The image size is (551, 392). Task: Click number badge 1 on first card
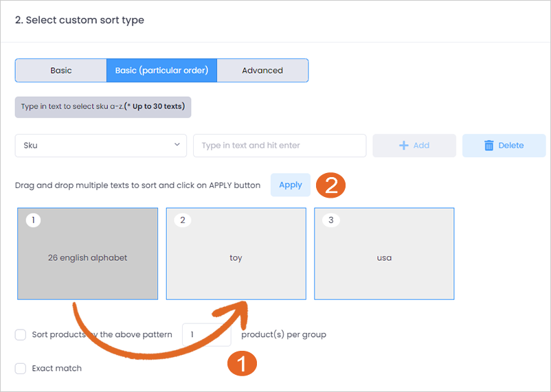(x=34, y=220)
